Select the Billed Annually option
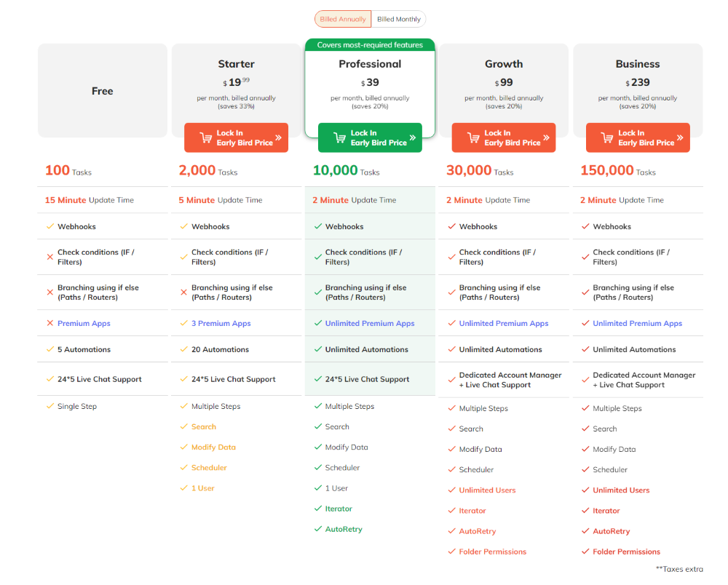The image size is (728, 585). point(343,19)
